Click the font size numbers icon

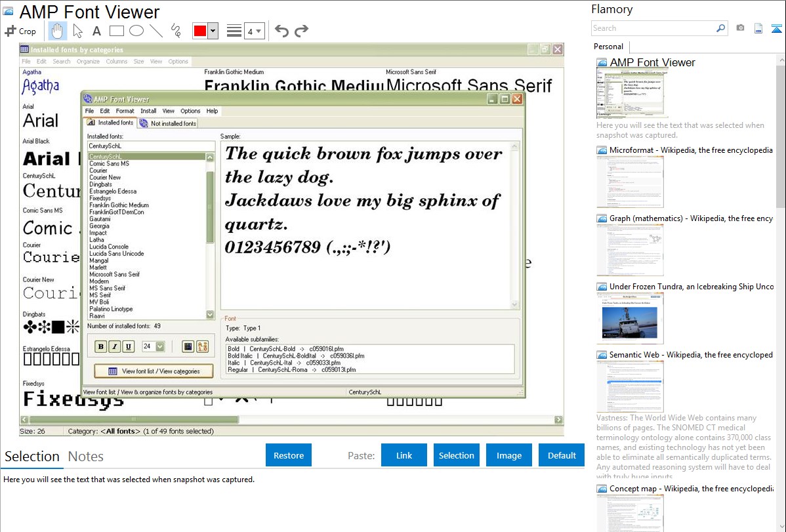203,346
